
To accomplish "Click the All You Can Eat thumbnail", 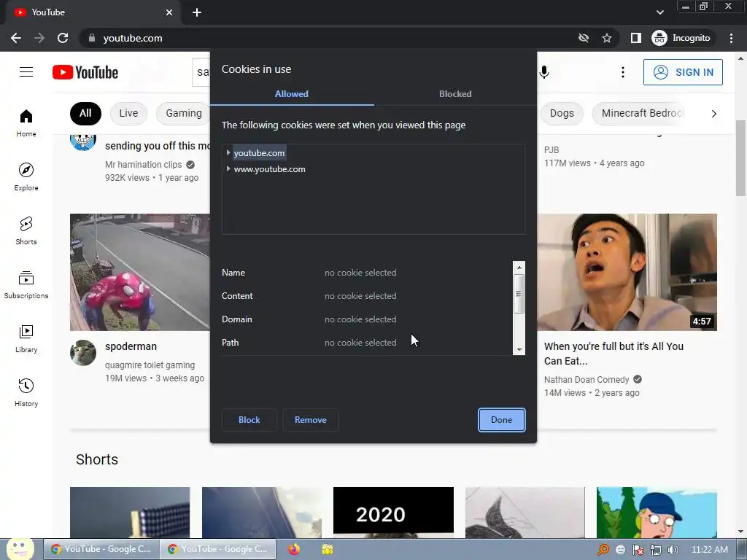I will (627, 273).
